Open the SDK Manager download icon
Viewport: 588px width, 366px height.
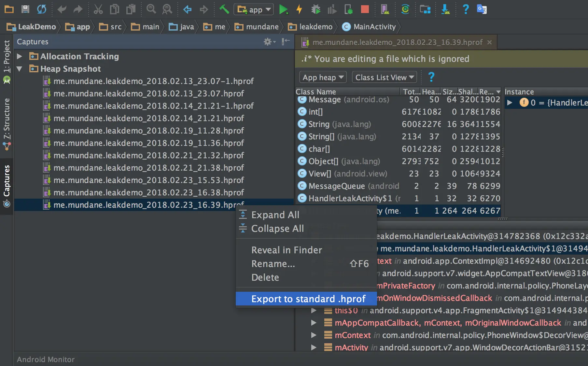click(x=445, y=9)
